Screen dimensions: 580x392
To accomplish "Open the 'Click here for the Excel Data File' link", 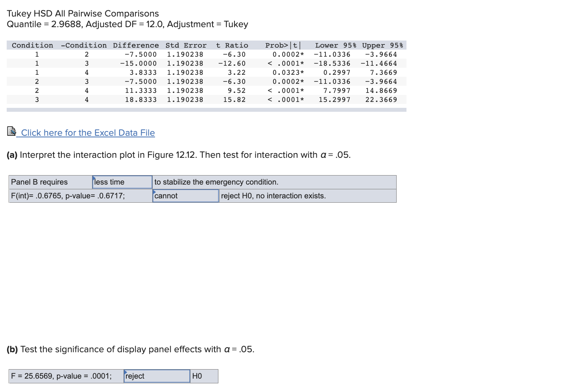I will click(88, 133).
